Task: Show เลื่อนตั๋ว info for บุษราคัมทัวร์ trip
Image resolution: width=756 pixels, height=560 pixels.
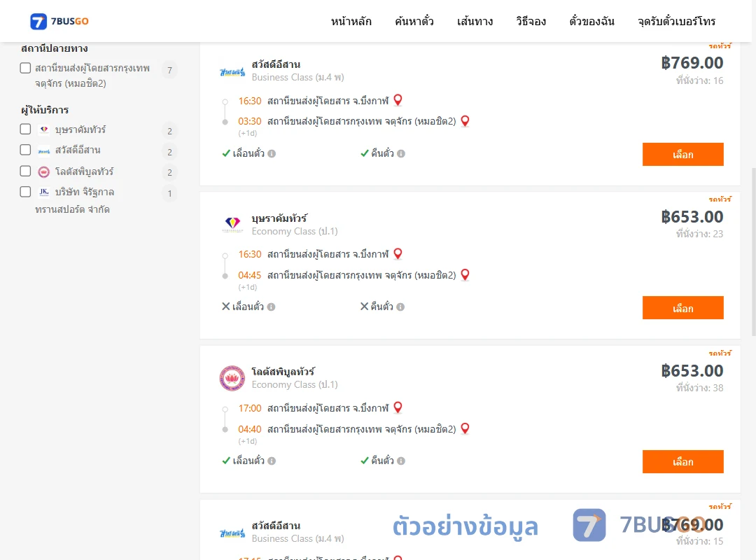Action: [272, 307]
